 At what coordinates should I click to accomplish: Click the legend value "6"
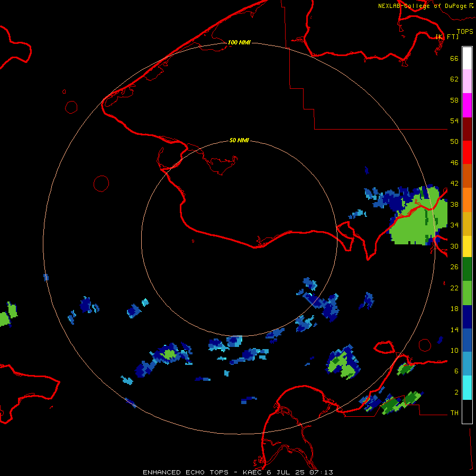tap(456, 371)
